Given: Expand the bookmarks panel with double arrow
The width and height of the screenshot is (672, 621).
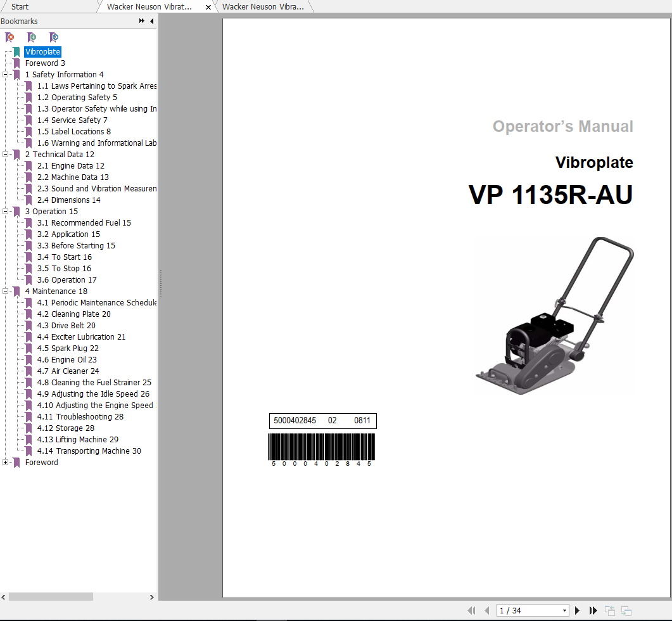Looking at the screenshot, I should click(x=142, y=20).
